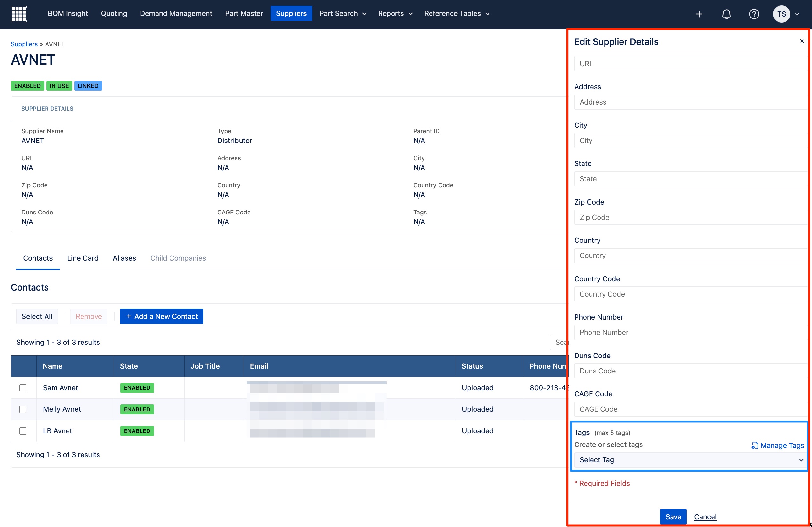Screen dimensions: 812x527
Task: Close the Edit Supplier Details panel
Action: click(x=802, y=41)
